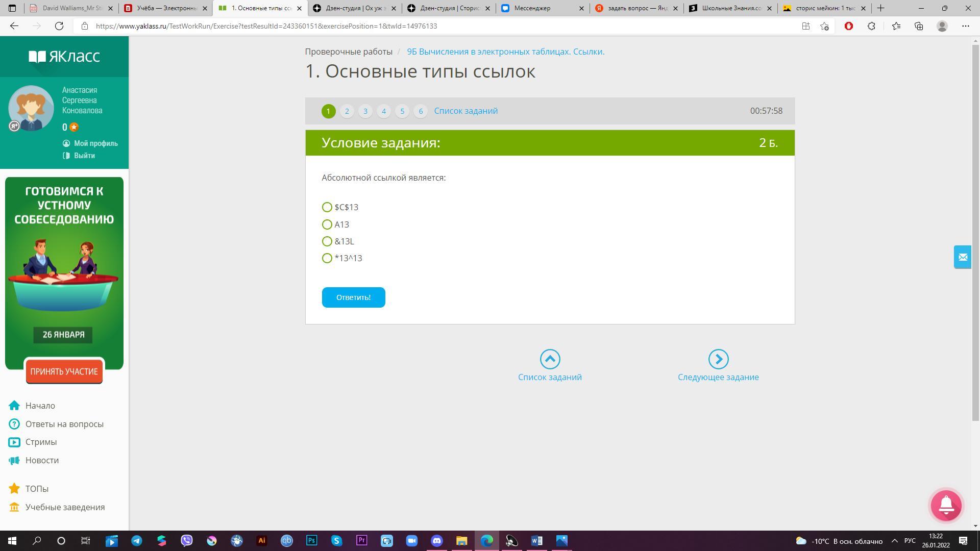Select the *13^13 answer option
Screen dimensions: 980x551
pyautogui.click(x=327, y=258)
